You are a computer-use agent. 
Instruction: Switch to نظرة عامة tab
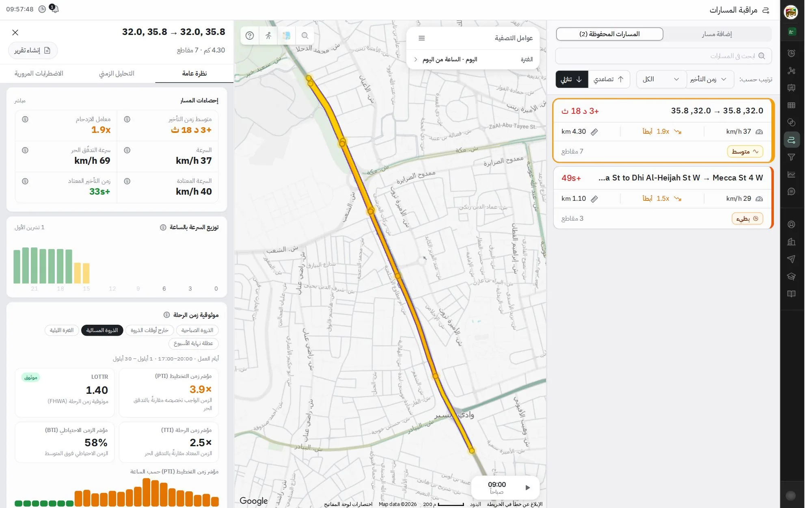click(x=194, y=74)
